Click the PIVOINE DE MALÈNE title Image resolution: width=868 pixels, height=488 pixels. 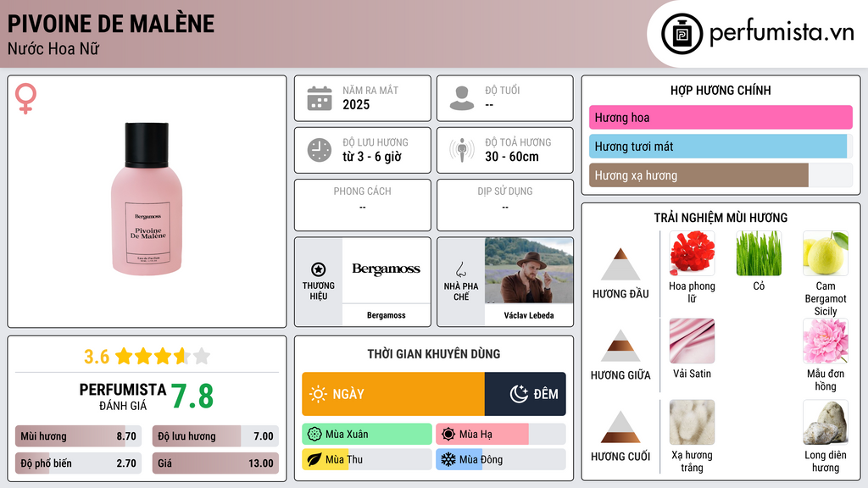click(111, 24)
